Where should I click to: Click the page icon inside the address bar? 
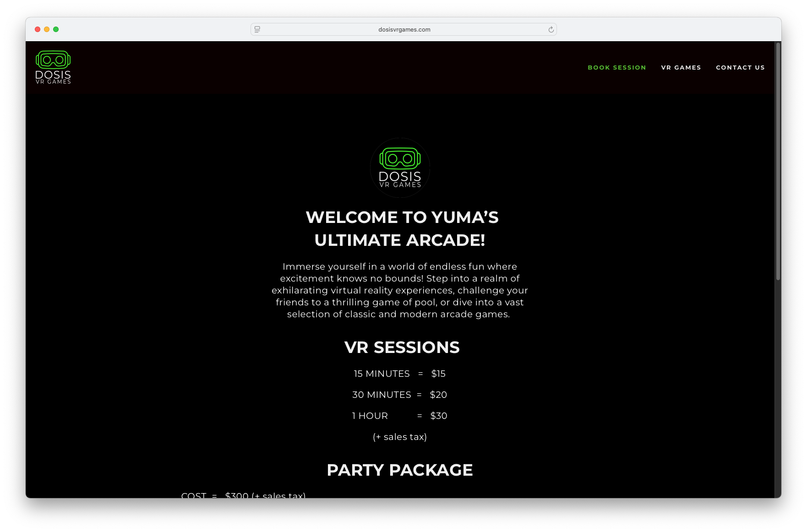coord(257,29)
